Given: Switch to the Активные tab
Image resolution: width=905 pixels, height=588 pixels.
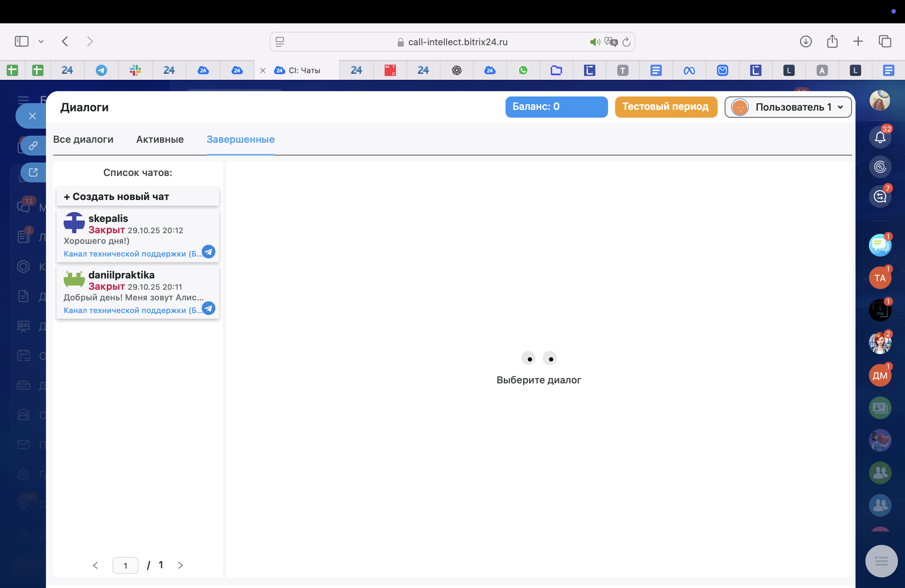Looking at the screenshot, I should click(160, 140).
